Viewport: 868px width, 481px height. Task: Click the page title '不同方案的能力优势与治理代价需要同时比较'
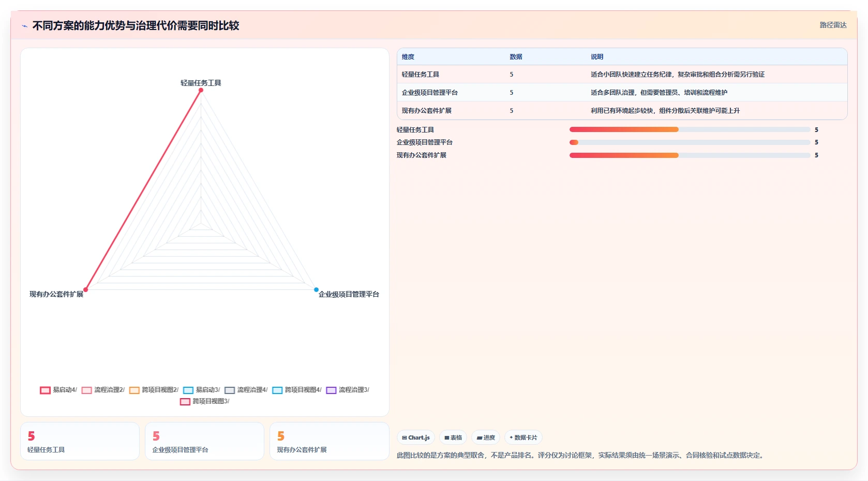click(x=136, y=26)
